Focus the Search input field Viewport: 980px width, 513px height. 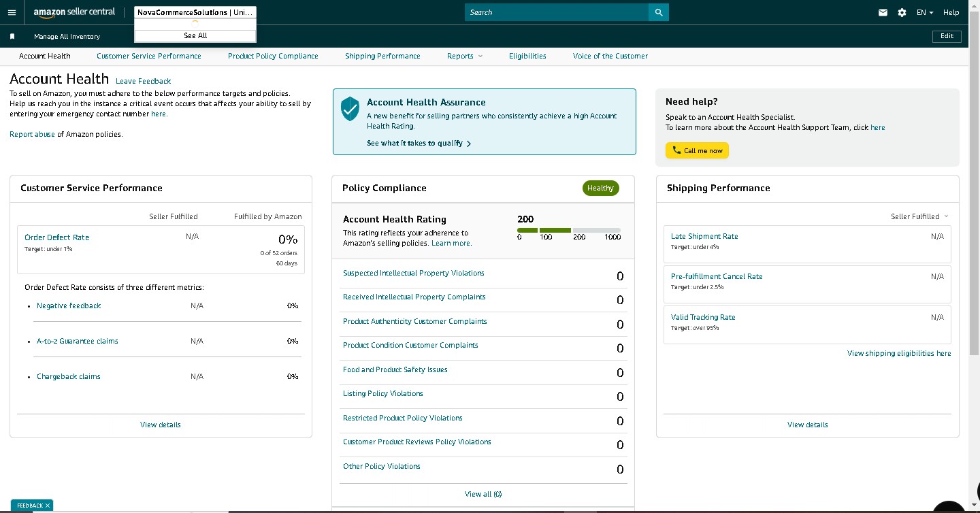pyautogui.click(x=557, y=12)
